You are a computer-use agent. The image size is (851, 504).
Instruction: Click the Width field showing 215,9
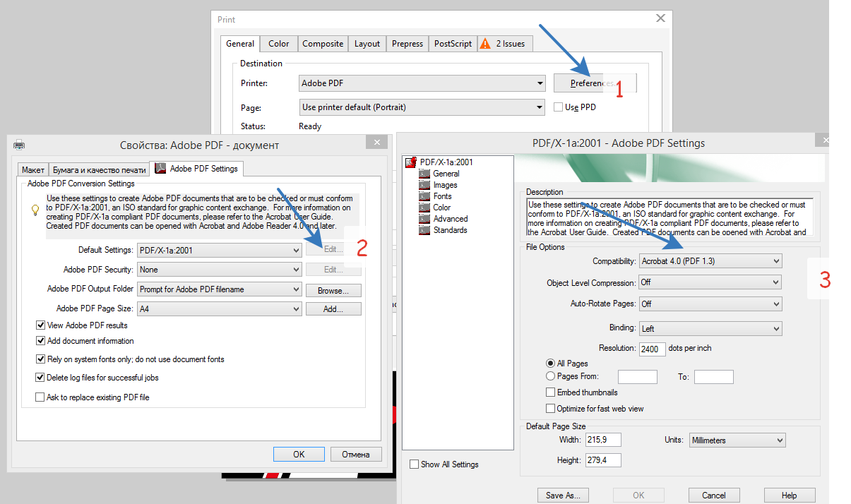[x=602, y=440]
